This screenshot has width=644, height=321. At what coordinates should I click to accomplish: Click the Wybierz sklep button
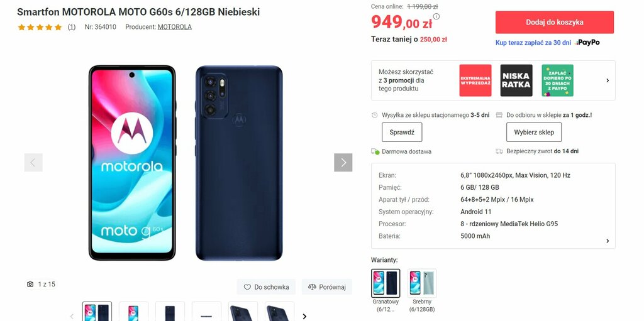[x=534, y=132]
